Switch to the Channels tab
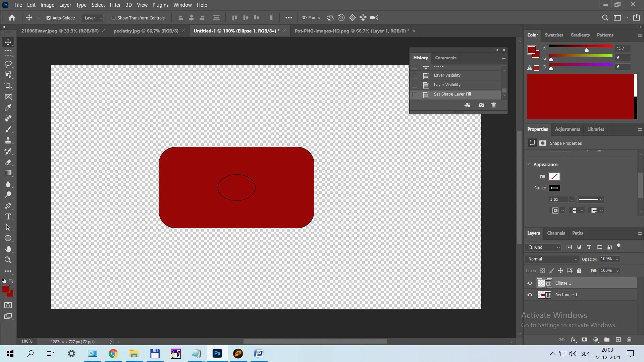The image size is (644, 362). click(x=556, y=233)
